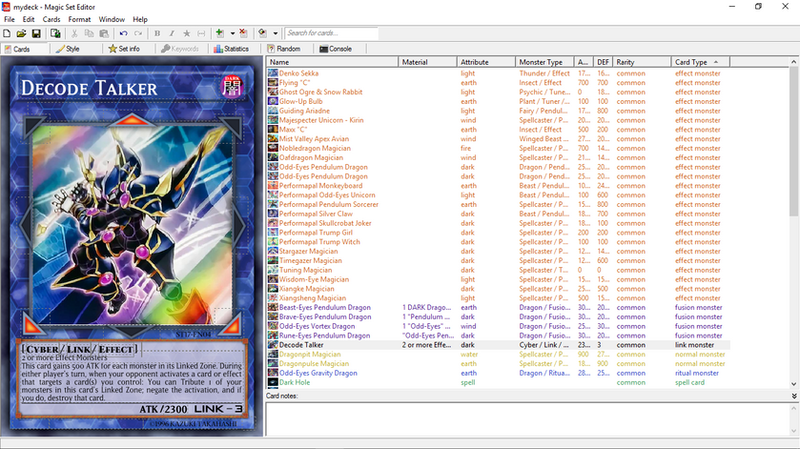Screen dimensions: 800x449
Task: Toggle italic formatting
Action: tap(172, 34)
